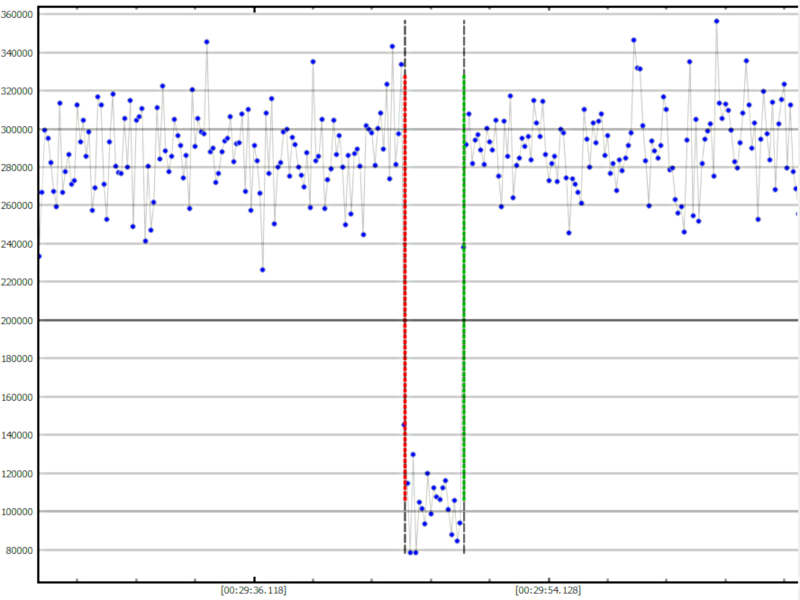Click the highest data point above 350000
800x600 pixels.
716,21
